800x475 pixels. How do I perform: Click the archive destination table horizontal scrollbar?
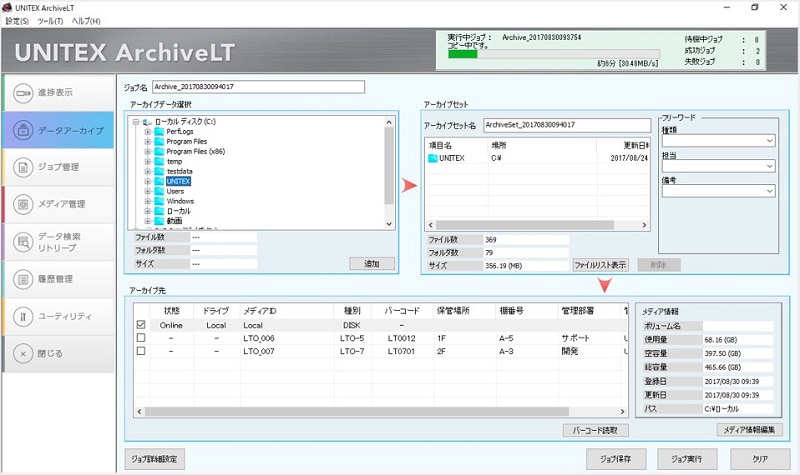[x=357, y=411]
